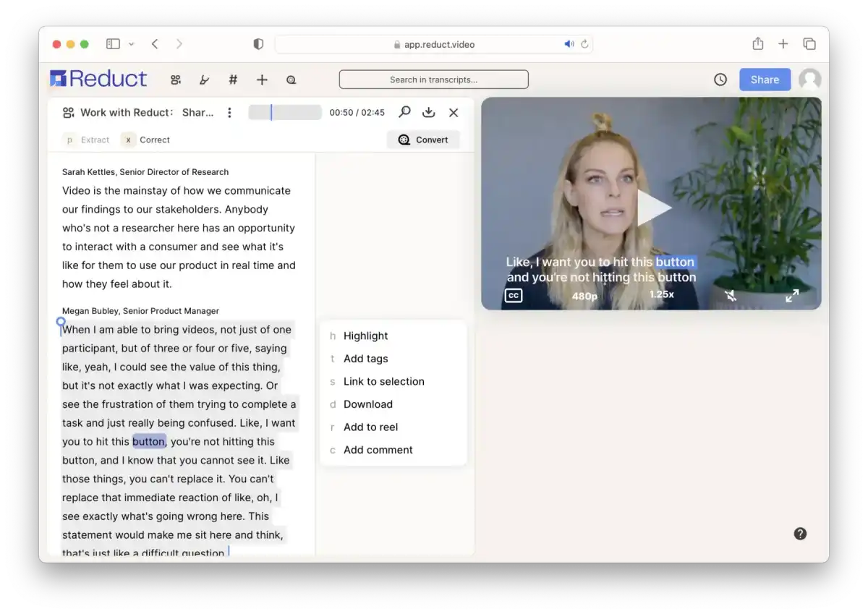Click the app.reduct.video address bar
This screenshot has height=614, width=868.
(434, 44)
